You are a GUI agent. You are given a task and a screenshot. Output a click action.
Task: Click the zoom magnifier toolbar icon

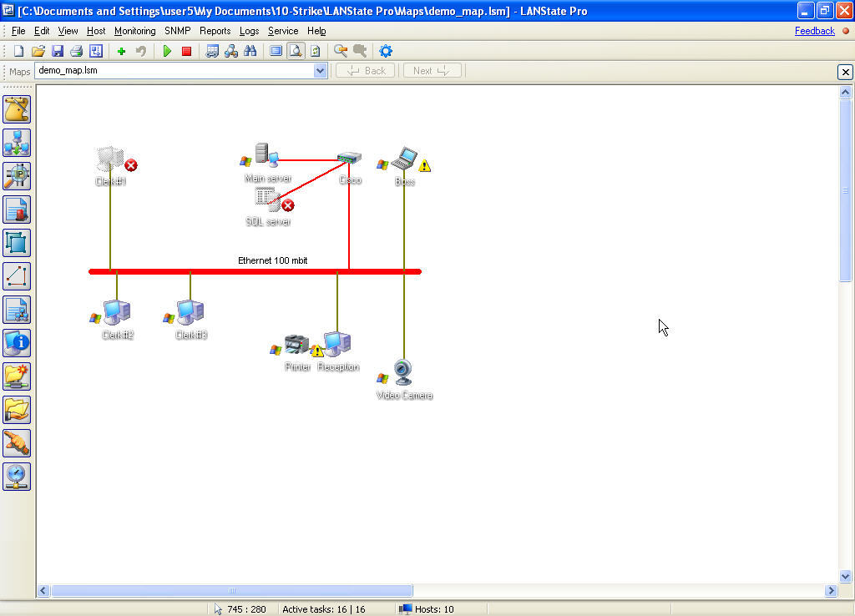click(x=341, y=51)
